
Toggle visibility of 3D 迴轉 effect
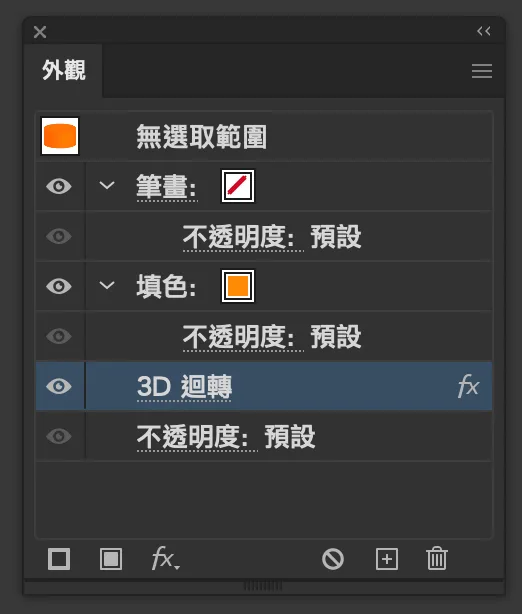[x=59, y=386]
